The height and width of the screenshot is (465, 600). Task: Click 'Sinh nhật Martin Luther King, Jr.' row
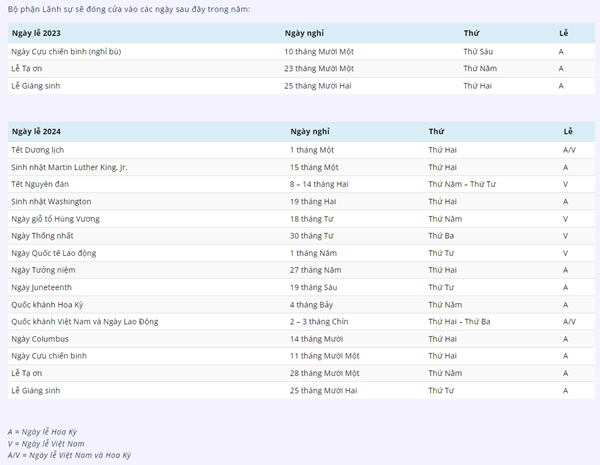pos(302,167)
